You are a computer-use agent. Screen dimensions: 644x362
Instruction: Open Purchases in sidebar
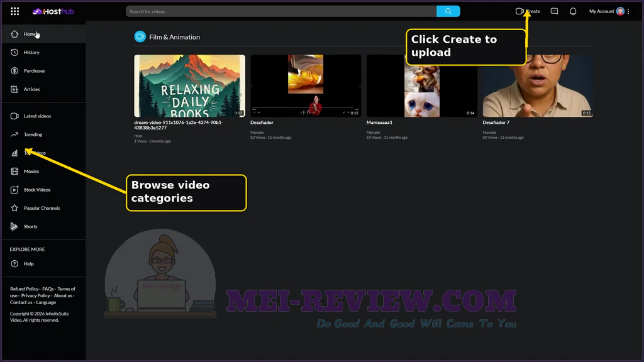coord(35,71)
